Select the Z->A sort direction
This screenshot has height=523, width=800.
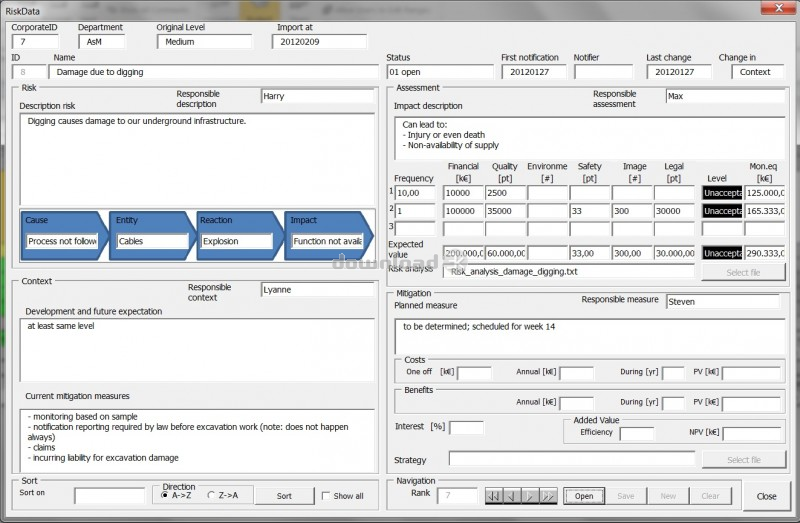coord(211,495)
